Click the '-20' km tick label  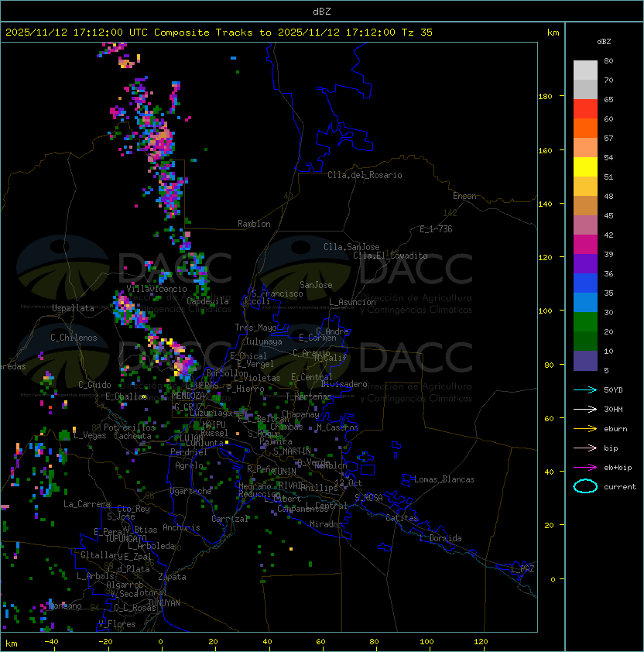[x=105, y=642]
